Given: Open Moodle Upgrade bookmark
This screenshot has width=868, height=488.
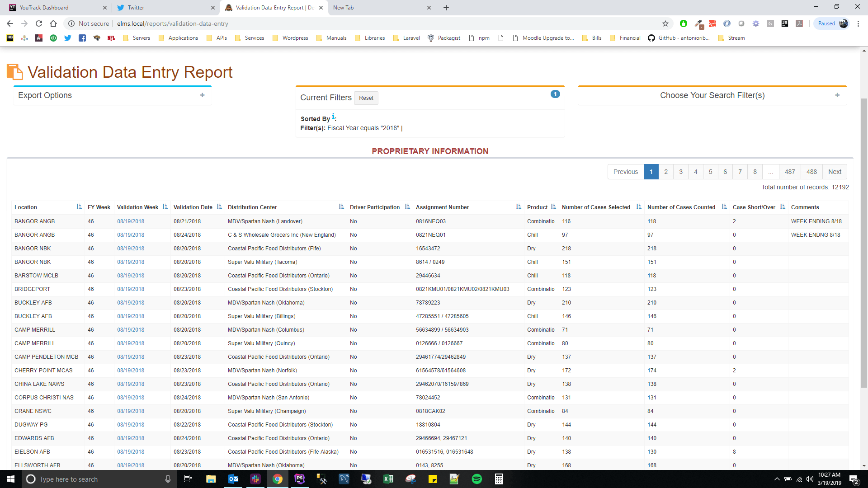Looking at the screenshot, I should point(543,38).
